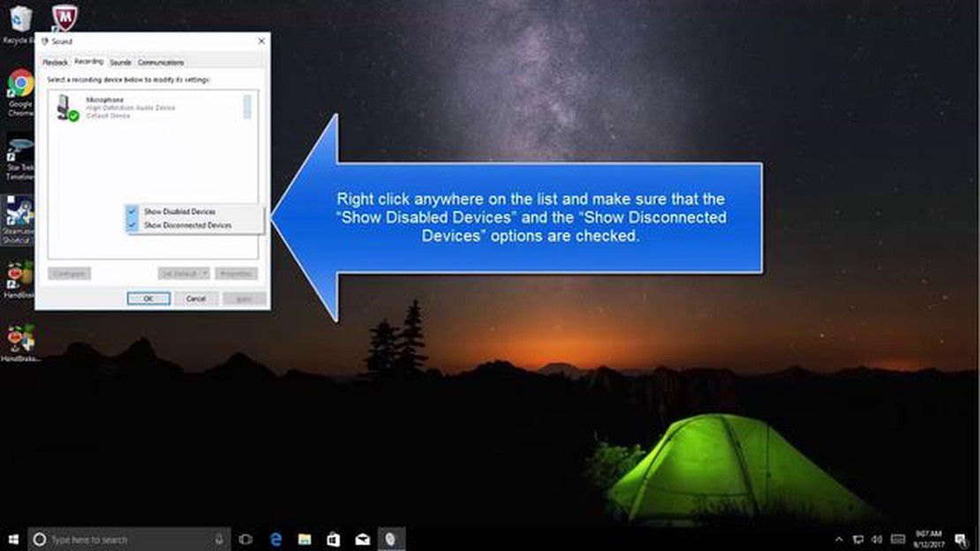Open the Mail app from the taskbar
The image size is (980, 551).
click(x=362, y=539)
